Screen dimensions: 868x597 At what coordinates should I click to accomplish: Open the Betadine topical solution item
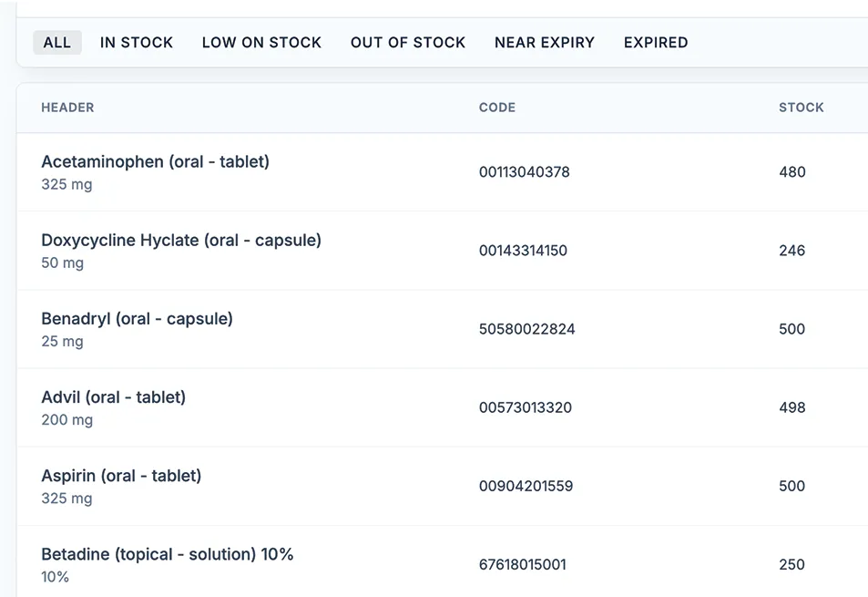tap(168, 554)
